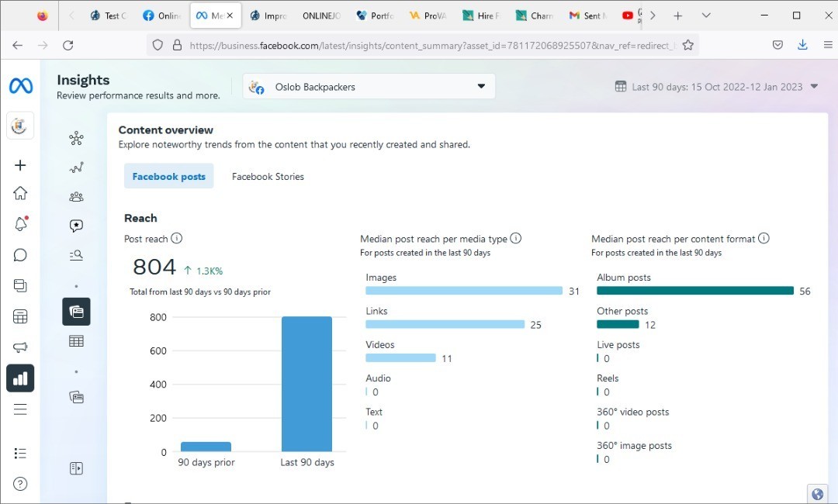Click the Other posts reach bar
The width and height of the screenshot is (838, 504).
(618, 325)
